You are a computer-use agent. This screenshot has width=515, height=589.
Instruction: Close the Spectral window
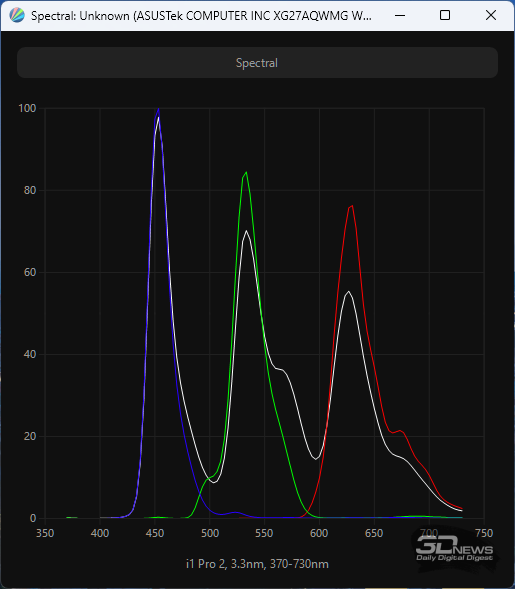click(x=491, y=15)
